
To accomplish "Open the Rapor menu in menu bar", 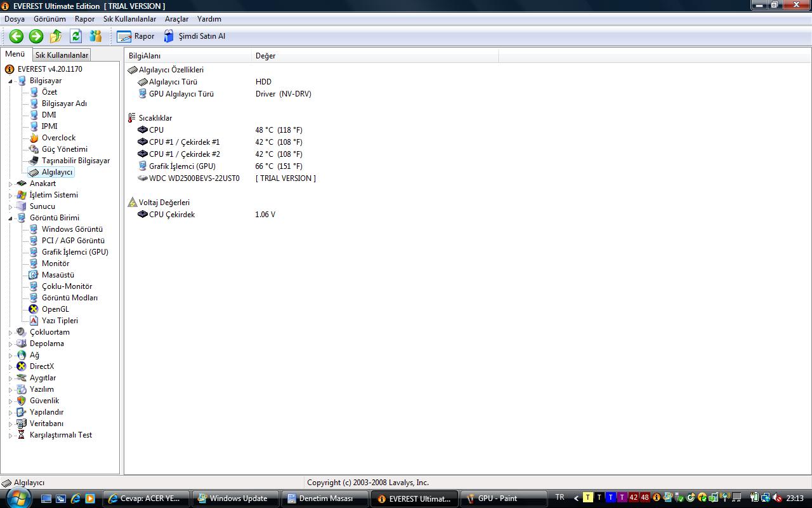I will click(84, 19).
